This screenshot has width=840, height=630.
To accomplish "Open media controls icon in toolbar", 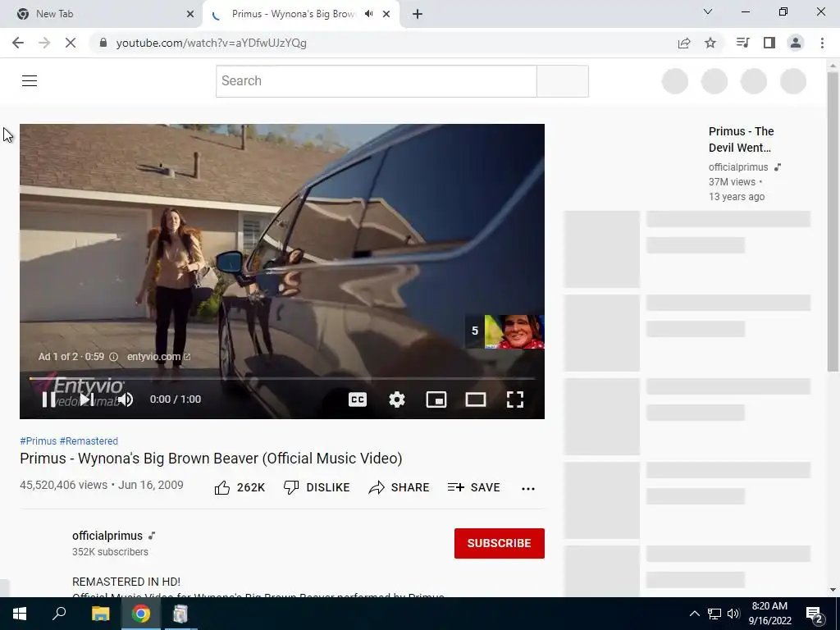I will click(742, 43).
